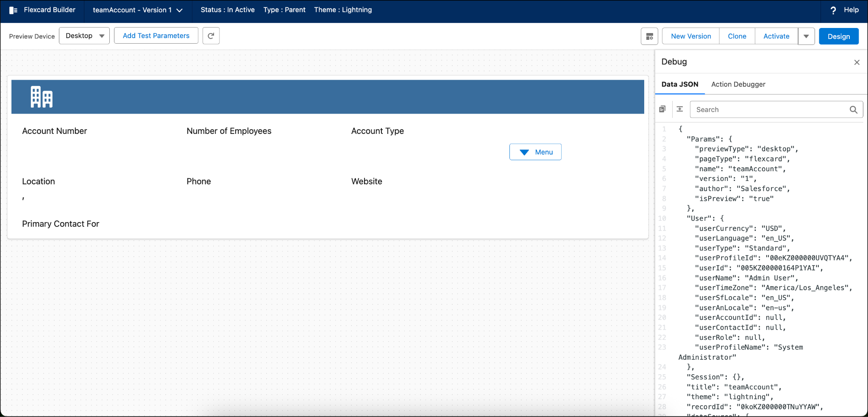868x417 pixels.
Task: Click the "Session": {} JSON line
Action: pos(715,377)
